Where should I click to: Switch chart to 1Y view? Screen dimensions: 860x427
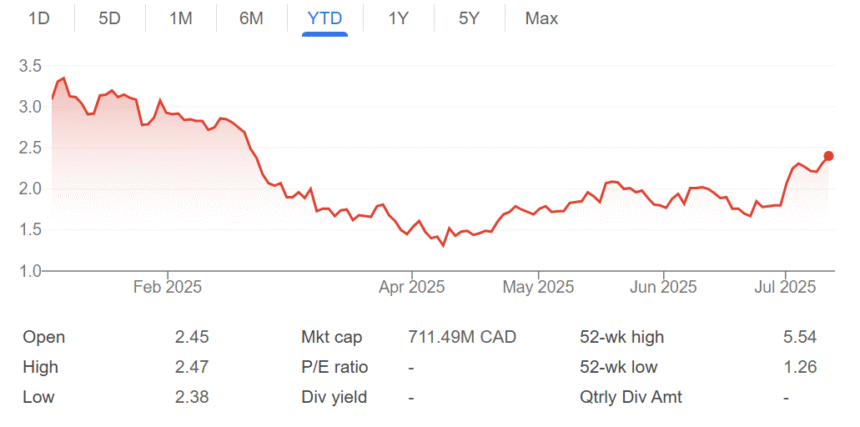pyautogui.click(x=398, y=18)
